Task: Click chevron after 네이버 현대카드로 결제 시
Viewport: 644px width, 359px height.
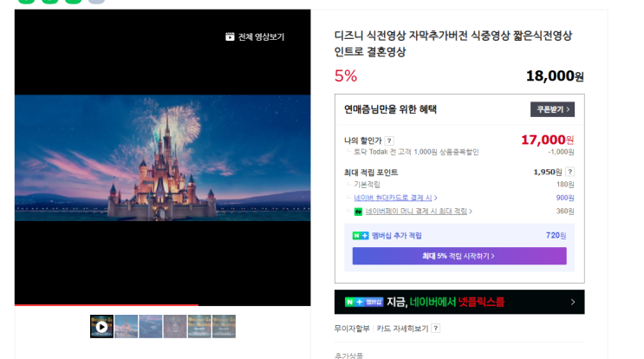Action: tap(436, 198)
